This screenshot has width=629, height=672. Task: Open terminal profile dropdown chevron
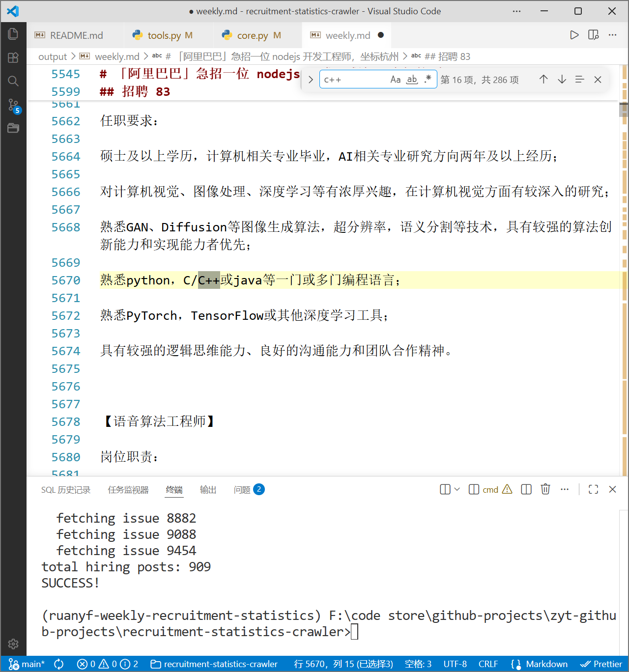coord(457,489)
